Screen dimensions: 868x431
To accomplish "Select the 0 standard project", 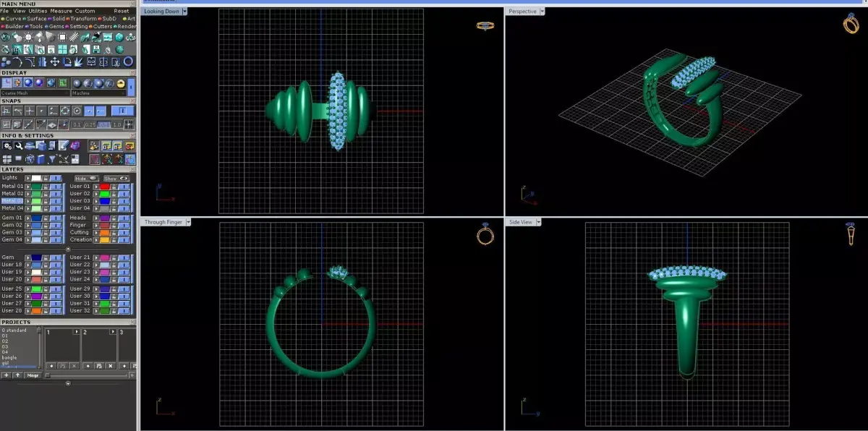I will pos(14,330).
